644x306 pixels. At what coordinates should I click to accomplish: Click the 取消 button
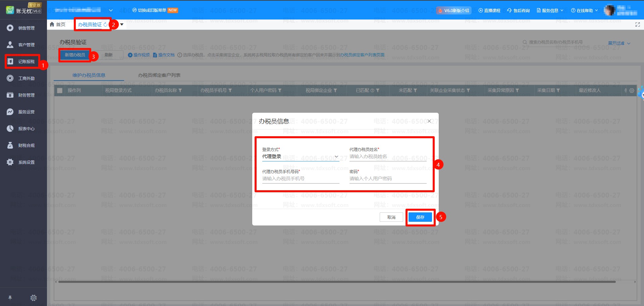(x=391, y=217)
